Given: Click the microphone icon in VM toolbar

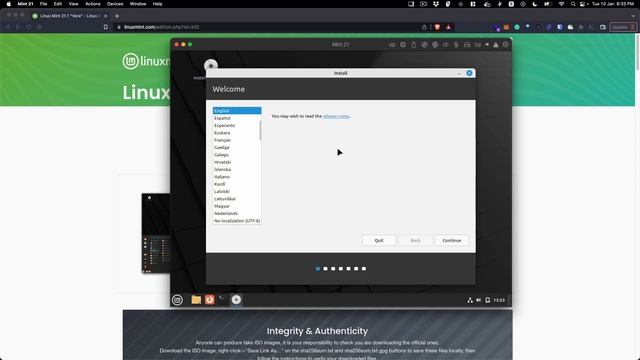Looking at the screenshot, I should [456, 44].
